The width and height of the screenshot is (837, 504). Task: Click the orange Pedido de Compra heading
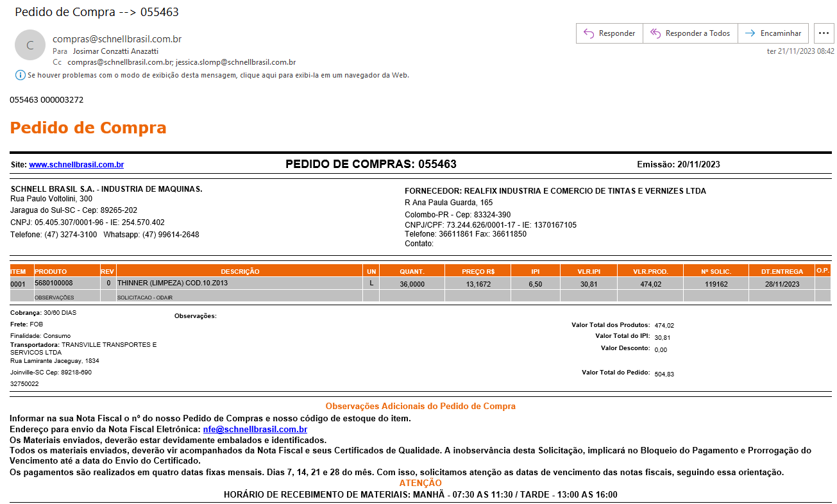(x=88, y=128)
